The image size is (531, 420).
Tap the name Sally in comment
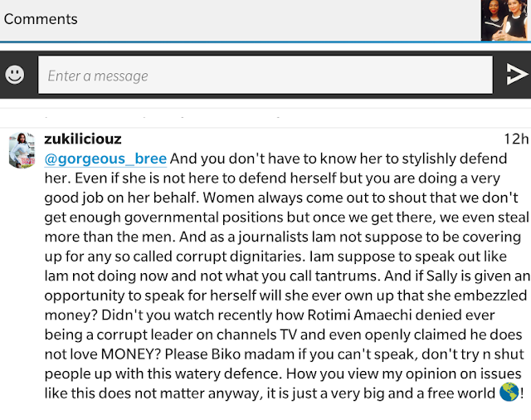[441, 276]
